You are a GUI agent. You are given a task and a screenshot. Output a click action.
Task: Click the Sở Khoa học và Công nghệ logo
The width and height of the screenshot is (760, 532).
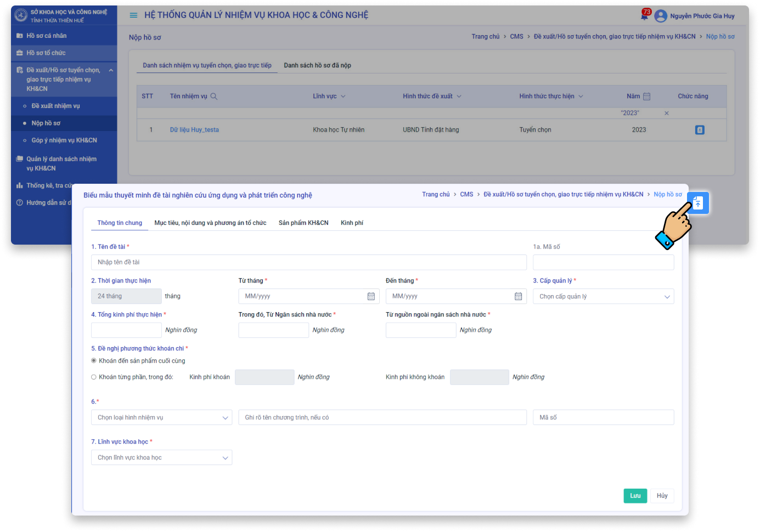[21, 15]
